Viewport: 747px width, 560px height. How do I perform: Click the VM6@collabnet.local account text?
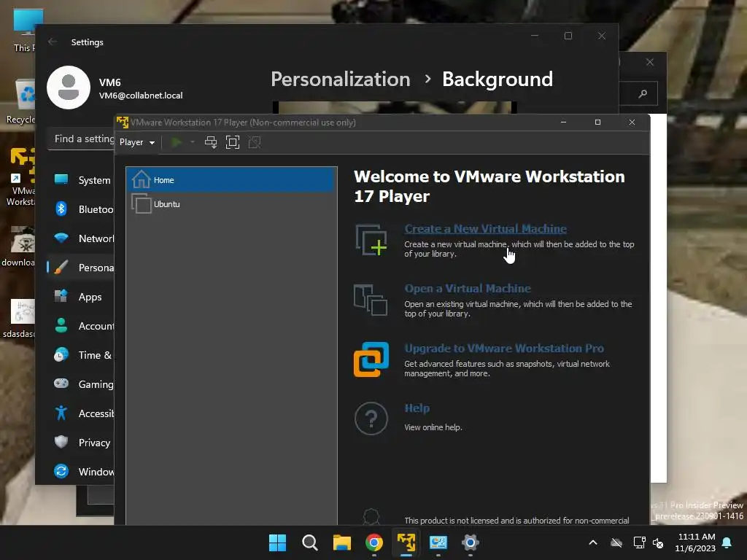pyautogui.click(x=141, y=96)
